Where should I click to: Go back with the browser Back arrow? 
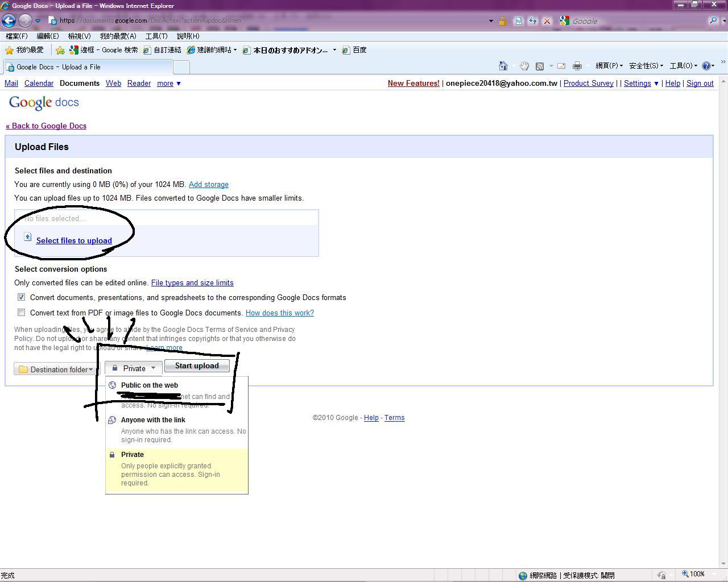pyautogui.click(x=9, y=21)
